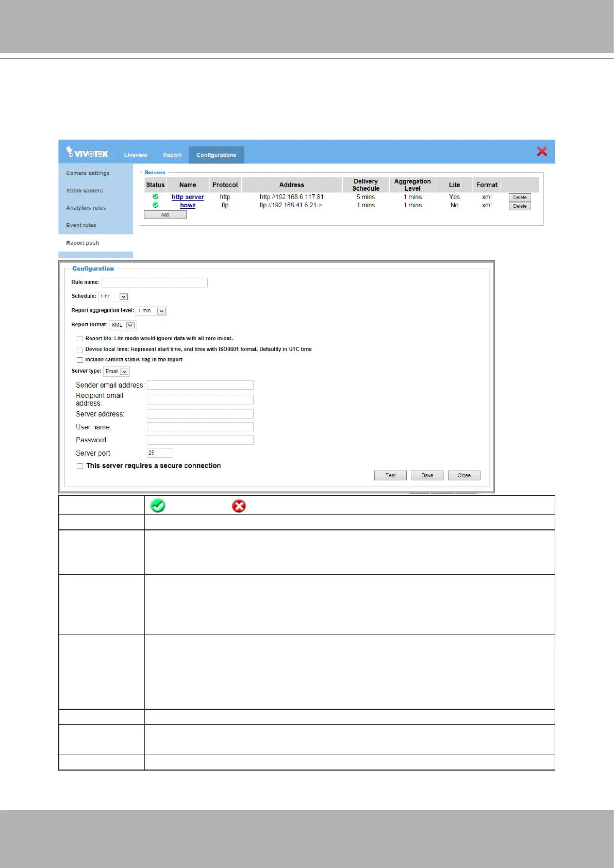Click the address http://192.168.6.117:81
This screenshot has height=868, width=614.
coord(292,197)
